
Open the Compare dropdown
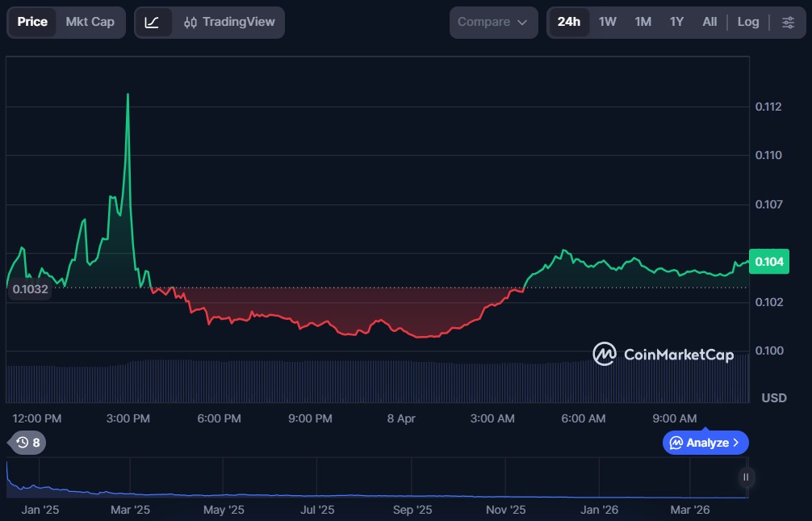click(492, 22)
